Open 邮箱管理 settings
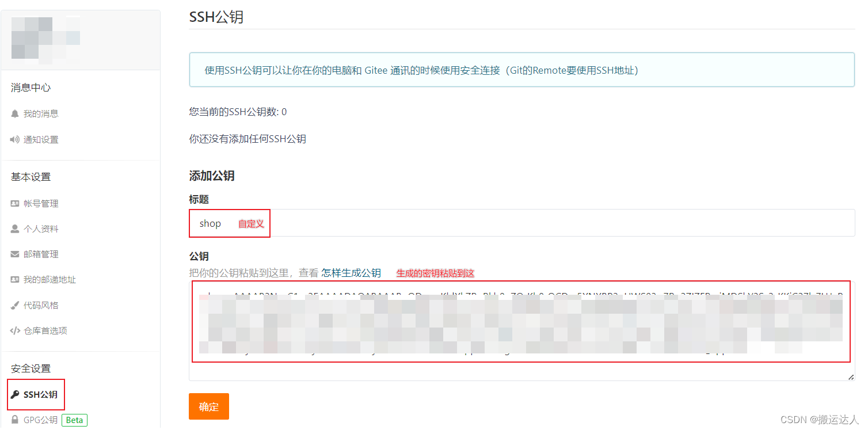Viewport: 868px width, 430px height. pos(41,254)
